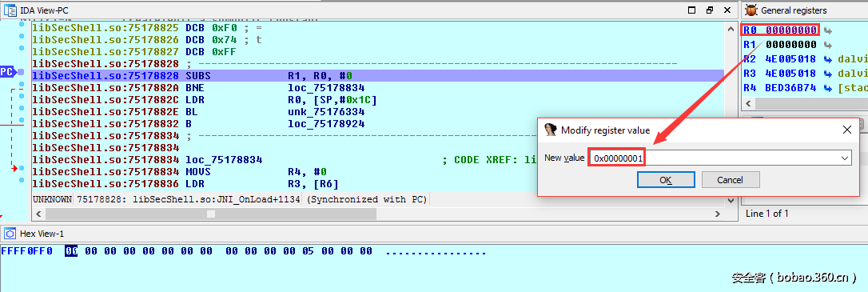
Task: Toggle breakpoint dot at line 75178836 LDR
Action: point(22,179)
